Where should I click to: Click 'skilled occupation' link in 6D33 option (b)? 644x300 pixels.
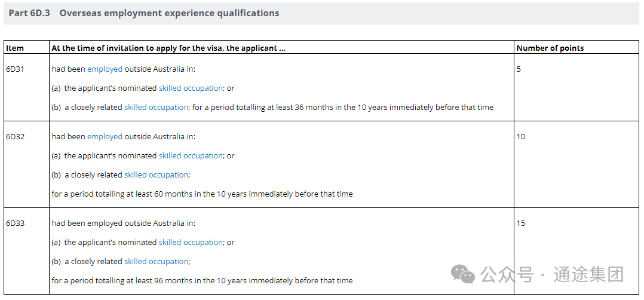click(156, 262)
